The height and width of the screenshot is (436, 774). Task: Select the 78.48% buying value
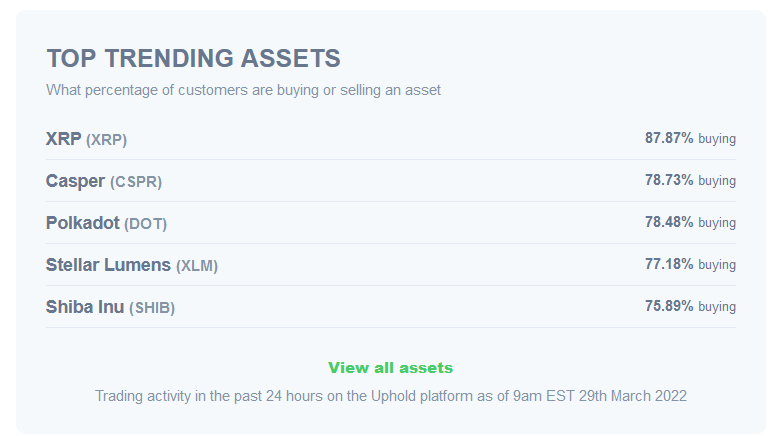[x=690, y=222]
